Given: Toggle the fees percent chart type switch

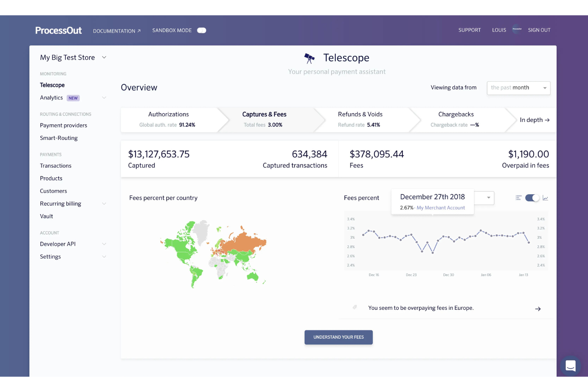Looking at the screenshot, I should (532, 198).
